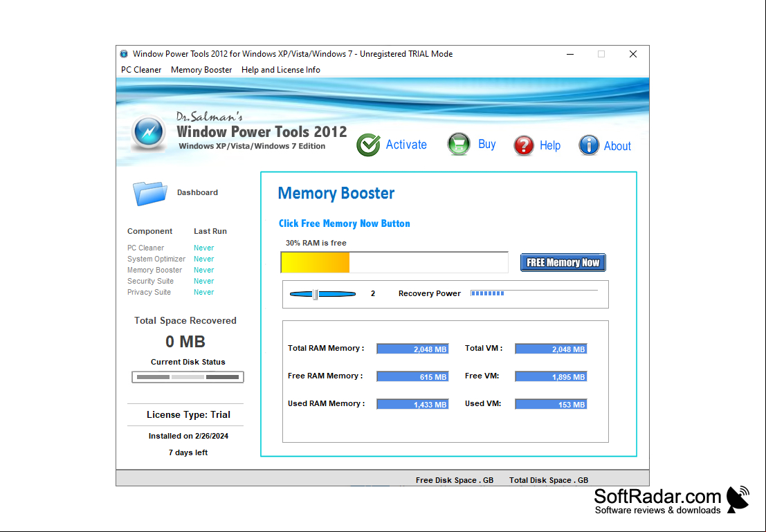Click the Total VM value field
Viewport: 766px width, 532px height.
[551, 349]
